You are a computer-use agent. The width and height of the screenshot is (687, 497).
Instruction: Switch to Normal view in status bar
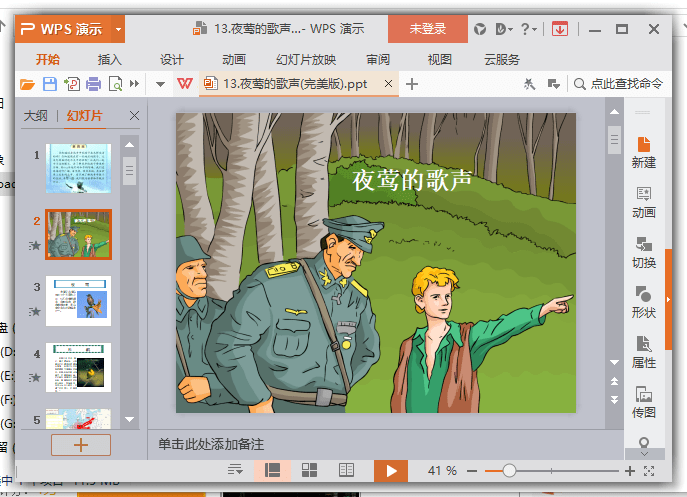[x=273, y=470]
